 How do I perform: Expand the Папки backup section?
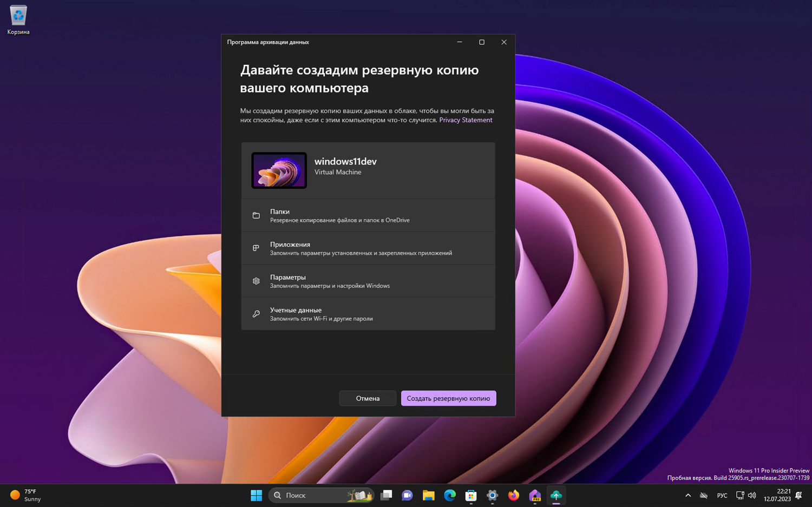pyautogui.click(x=368, y=215)
